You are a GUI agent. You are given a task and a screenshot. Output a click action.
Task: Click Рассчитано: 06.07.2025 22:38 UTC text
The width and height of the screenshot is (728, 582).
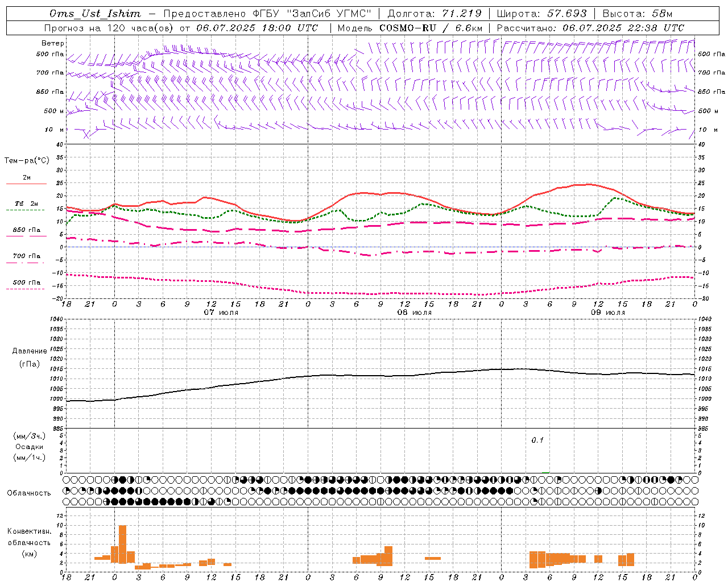click(590, 28)
